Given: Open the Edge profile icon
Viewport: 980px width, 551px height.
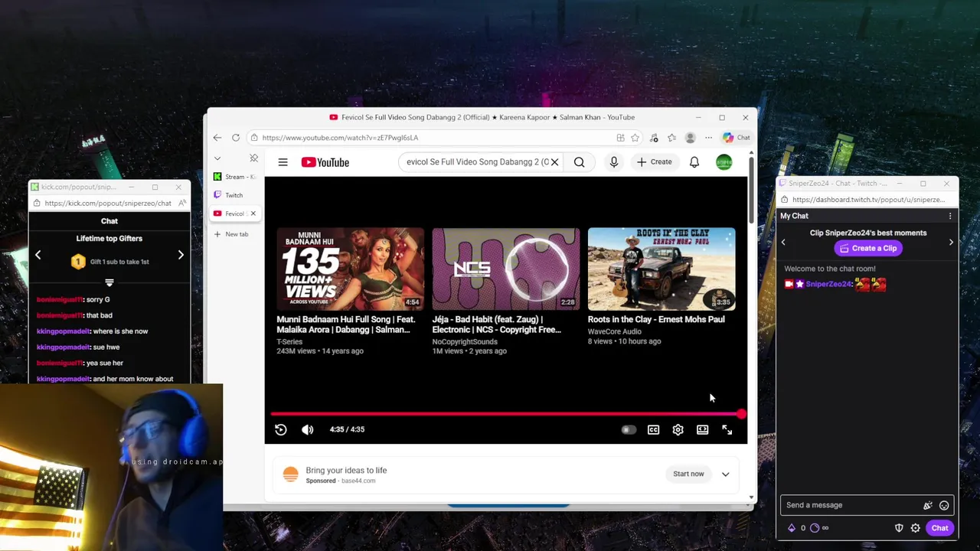Looking at the screenshot, I should click(690, 138).
